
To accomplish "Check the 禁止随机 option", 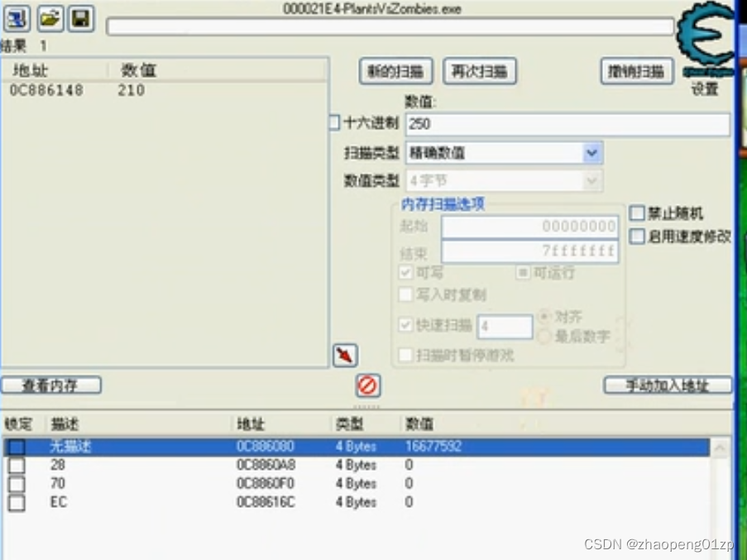I will [x=637, y=213].
